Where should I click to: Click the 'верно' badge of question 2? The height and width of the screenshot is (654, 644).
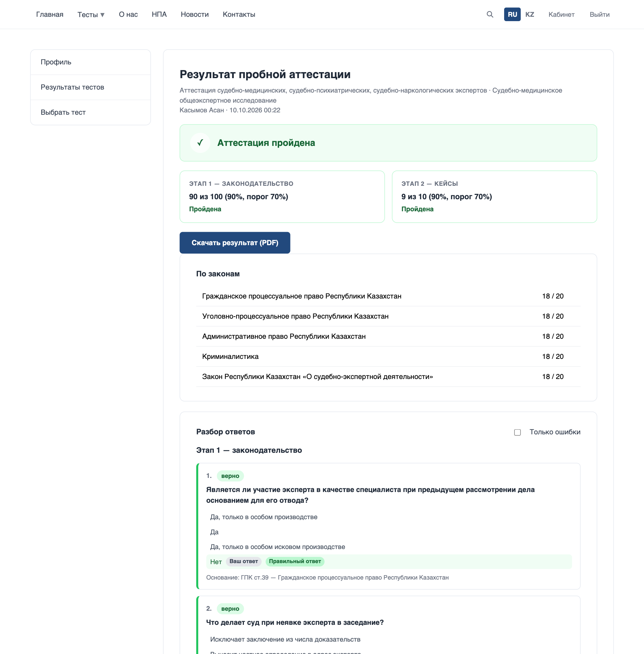coord(230,609)
